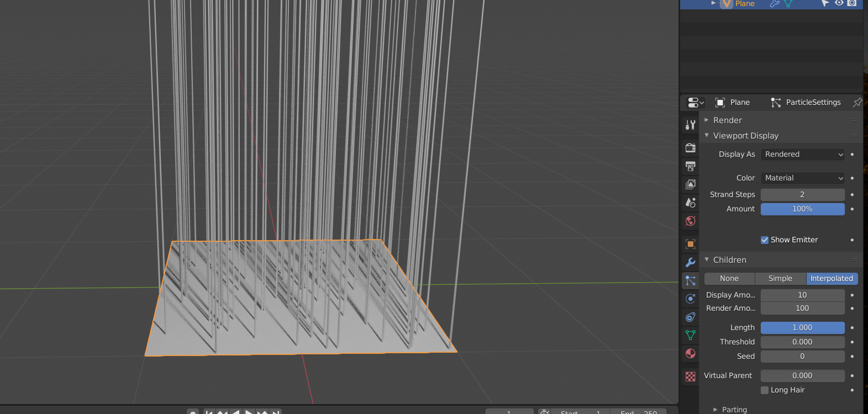The height and width of the screenshot is (414, 868).
Task: Animate the Virtual Parent property dot
Action: click(x=852, y=376)
